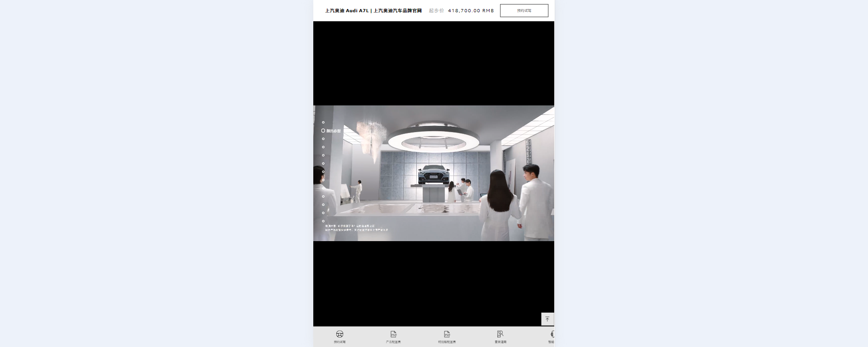Select the active 颜出必型 navigation circle
Screen dimensions: 868x347
tap(323, 131)
